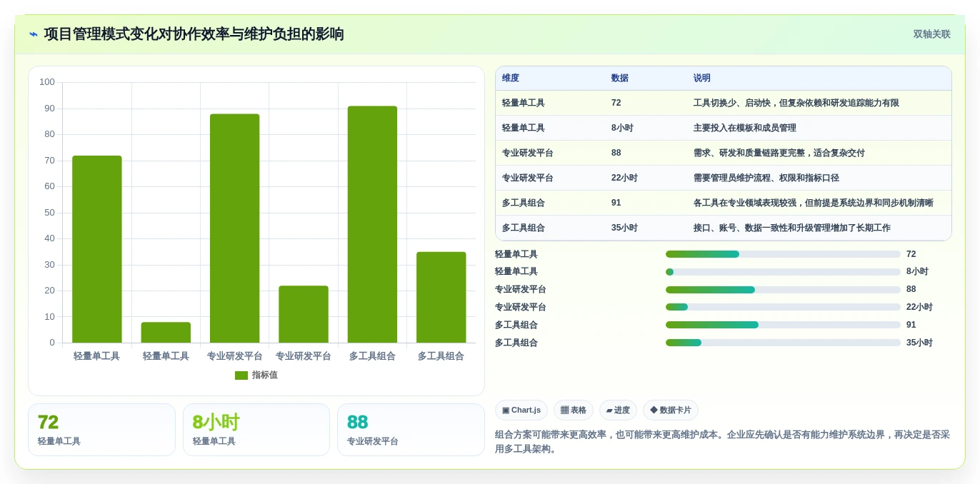
Task: Click the lightning icon beside the dashboard title
Action: 34,34
